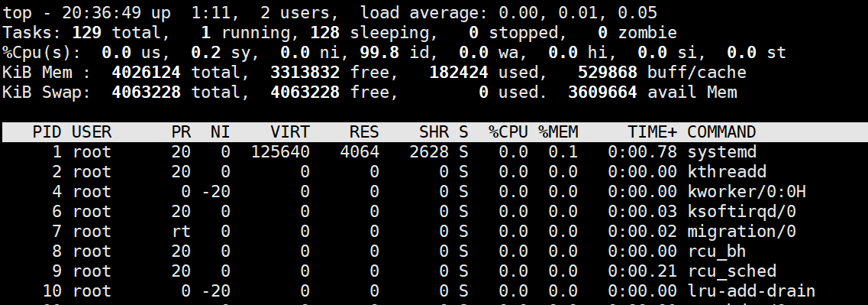Click the kthreadd process name
Screen dimensions: 868x305
[x=727, y=172]
